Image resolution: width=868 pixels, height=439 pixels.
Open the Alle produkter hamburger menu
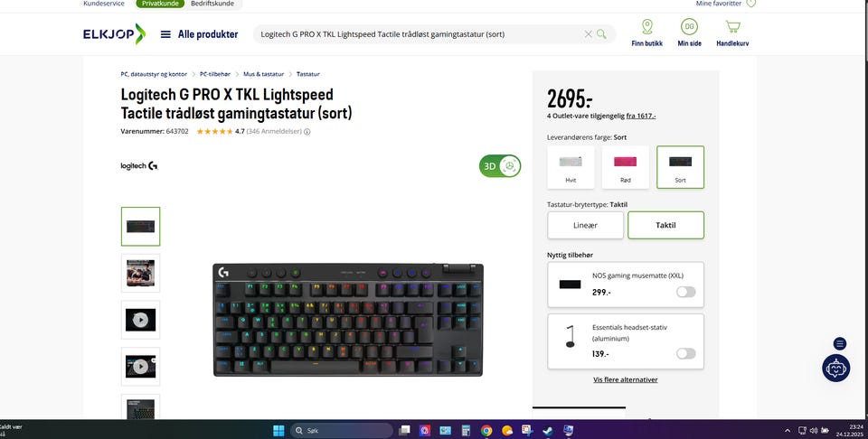(165, 34)
